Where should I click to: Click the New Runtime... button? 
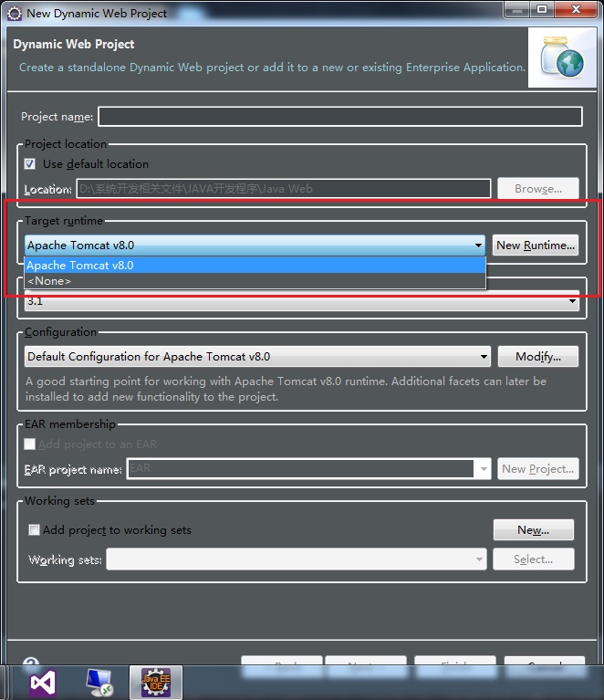(536, 246)
